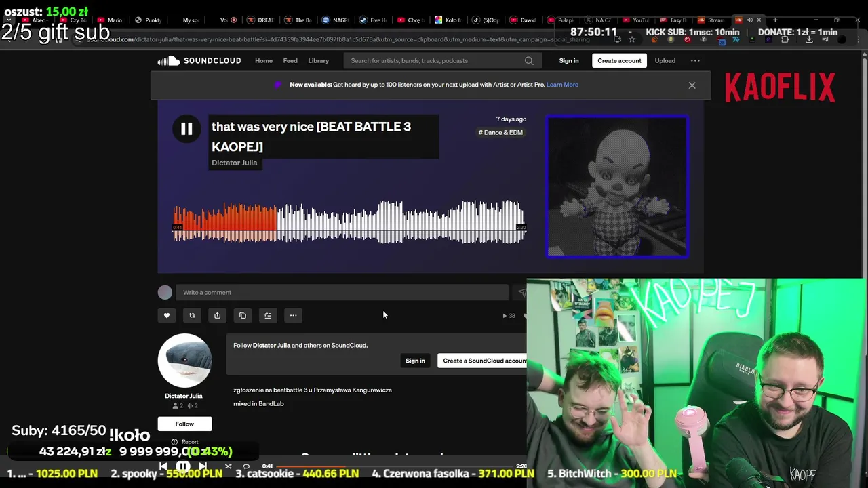The height and width of the screenshot is (488, 868).
Task: Follow Dictator Julia with the Follow button
Action: 184,424
